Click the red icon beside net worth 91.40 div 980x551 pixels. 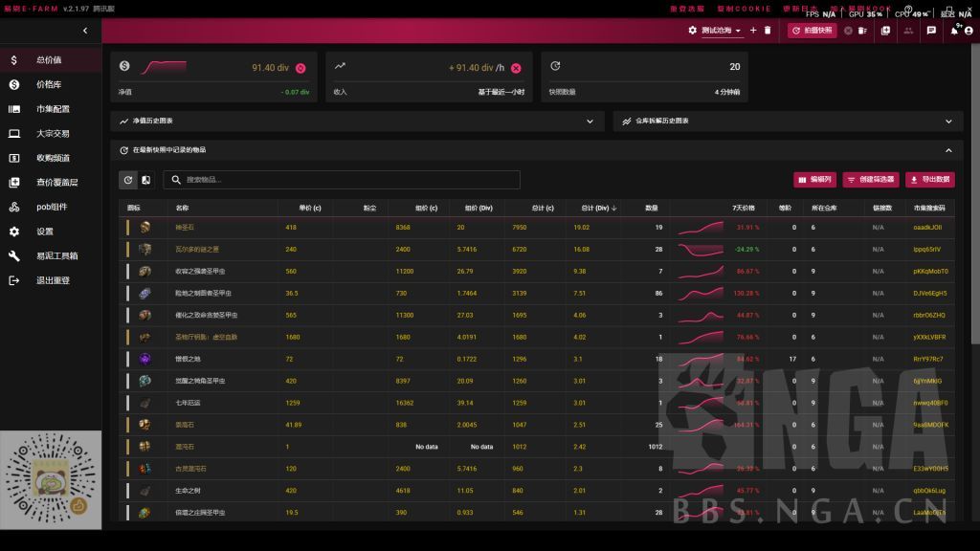[x=301, y=68]
